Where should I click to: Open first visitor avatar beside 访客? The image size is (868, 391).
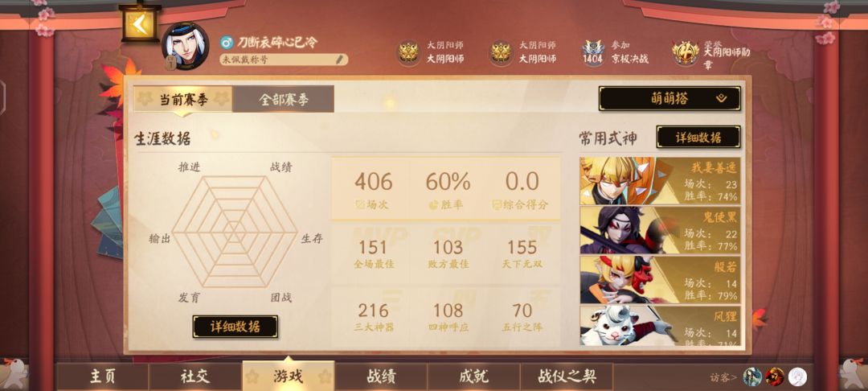click(752, 377)
